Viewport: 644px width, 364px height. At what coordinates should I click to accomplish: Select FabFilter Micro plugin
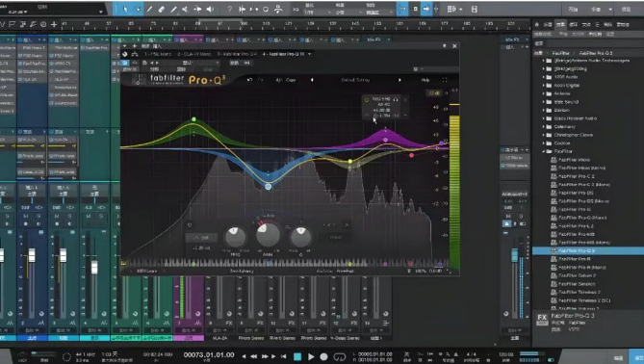(x=574, y=160)
